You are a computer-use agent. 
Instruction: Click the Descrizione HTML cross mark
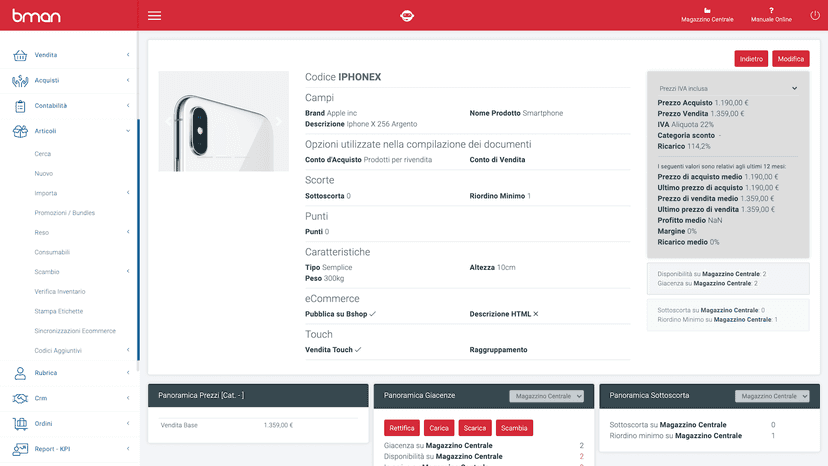point(535,314)
